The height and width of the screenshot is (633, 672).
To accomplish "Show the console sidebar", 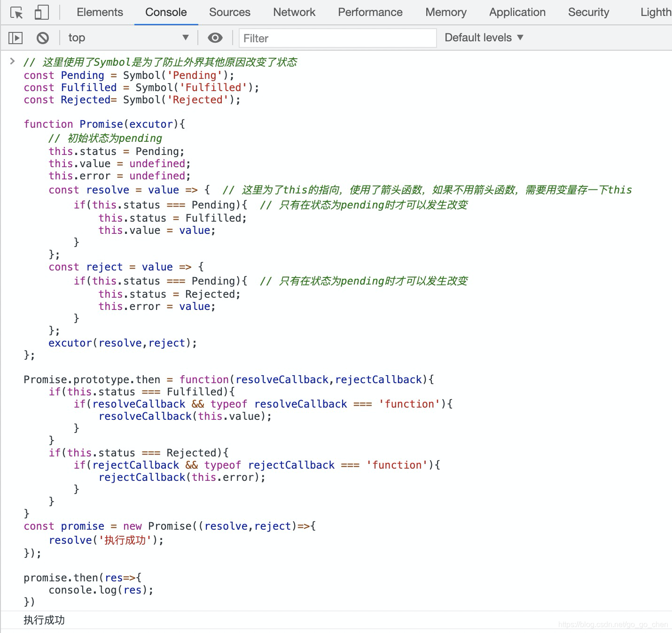I will coord(16,38).
